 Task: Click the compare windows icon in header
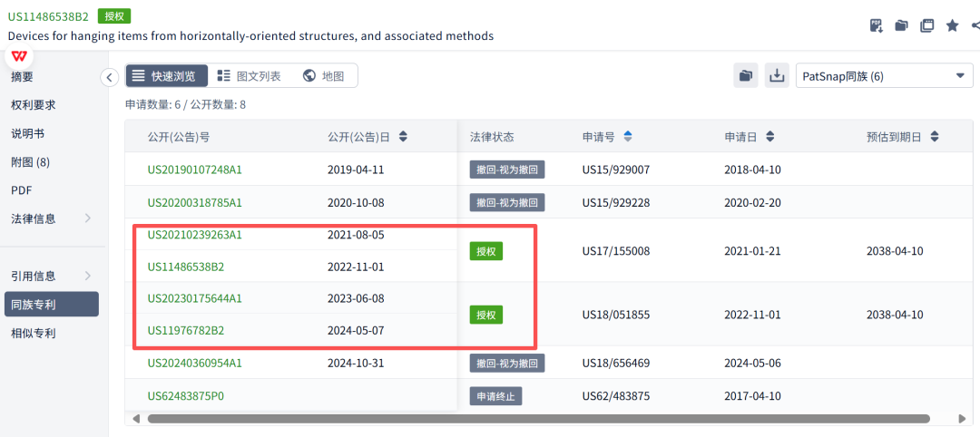point(926,25)
